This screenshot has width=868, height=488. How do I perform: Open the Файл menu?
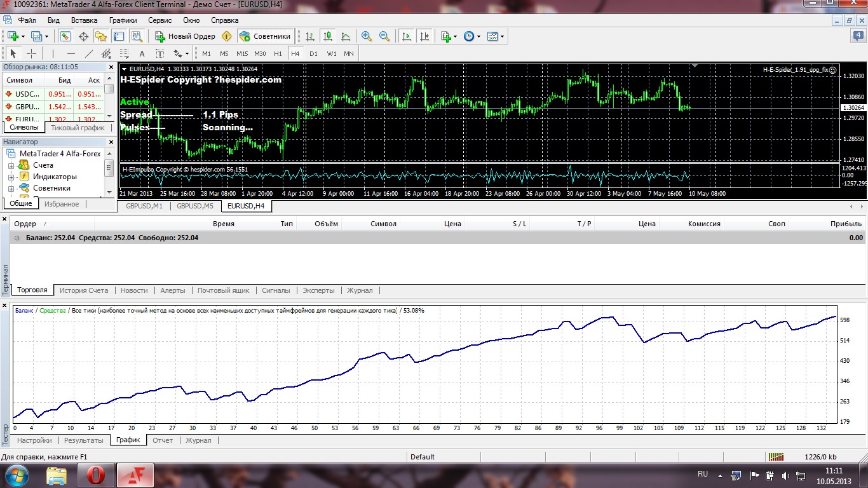pyautogui.click(x=27, y=20)
